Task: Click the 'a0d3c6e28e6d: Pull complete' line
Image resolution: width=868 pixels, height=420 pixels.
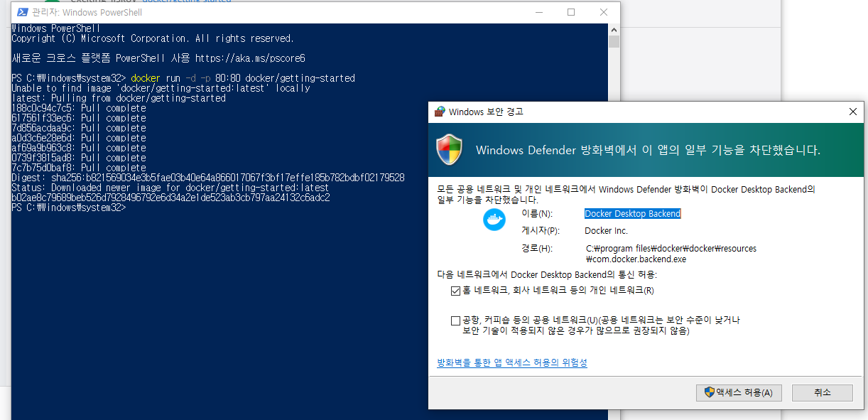Action: [79, 138]
